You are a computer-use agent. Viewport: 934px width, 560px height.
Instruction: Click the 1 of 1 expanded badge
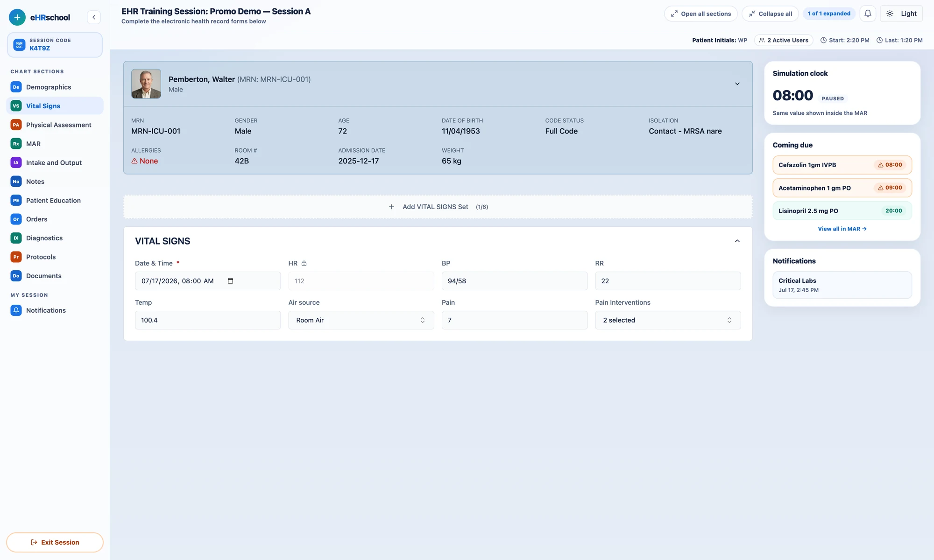829,14
